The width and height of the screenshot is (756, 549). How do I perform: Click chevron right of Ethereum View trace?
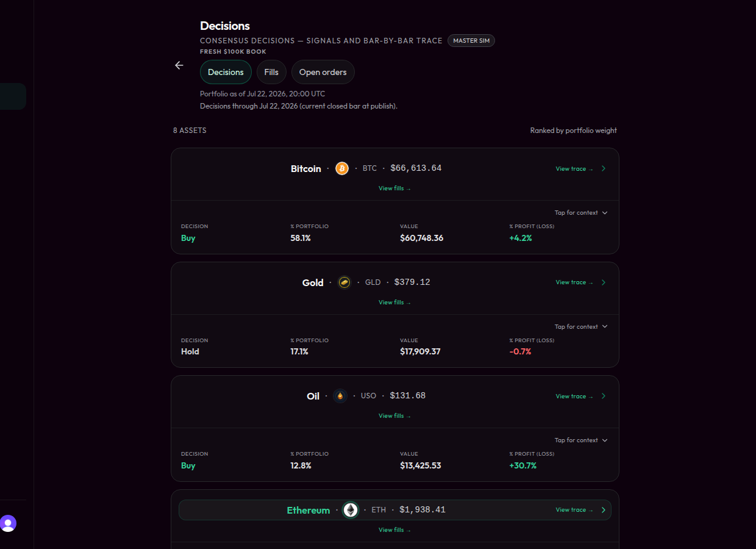tap(604, 510)
